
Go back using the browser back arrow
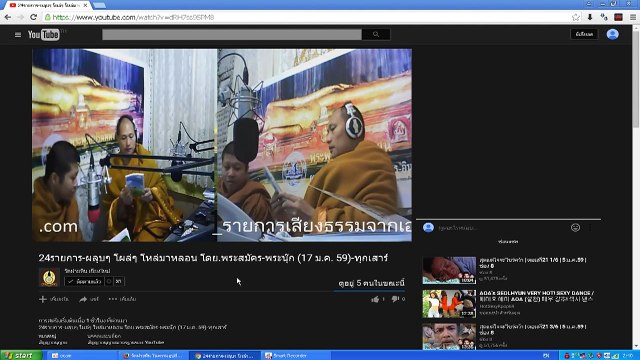coord(8,17)
